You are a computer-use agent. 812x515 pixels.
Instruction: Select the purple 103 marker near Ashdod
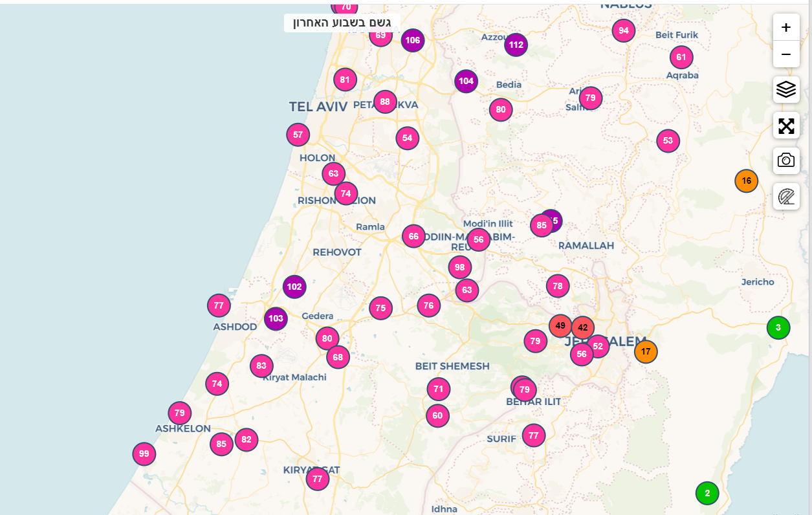tap(276, 318)
